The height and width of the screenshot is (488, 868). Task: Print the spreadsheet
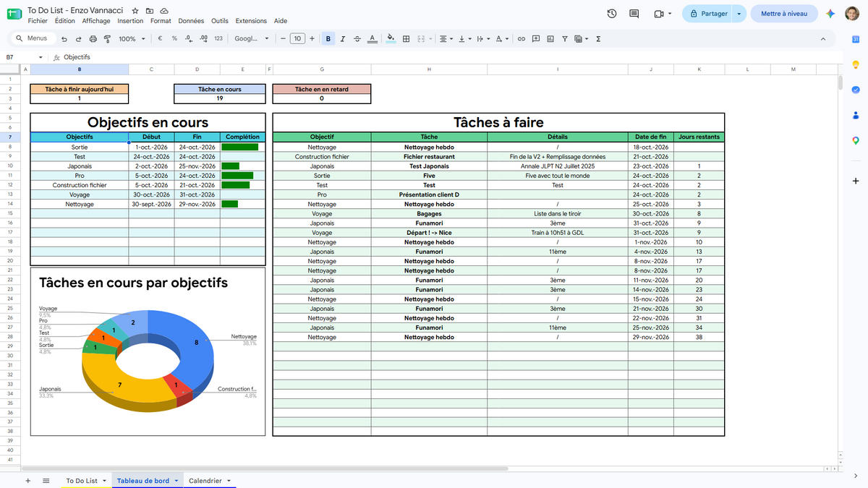pos(93,39)
